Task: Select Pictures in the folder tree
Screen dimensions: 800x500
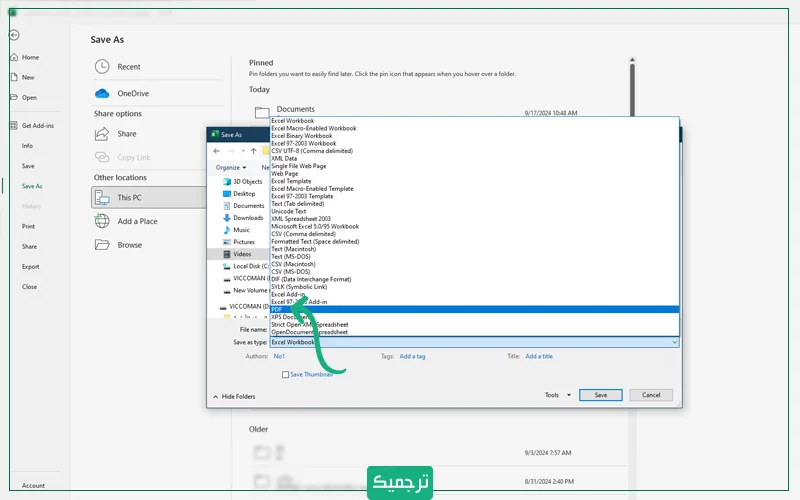Action: pyautogui.click(x=239, y=242)
